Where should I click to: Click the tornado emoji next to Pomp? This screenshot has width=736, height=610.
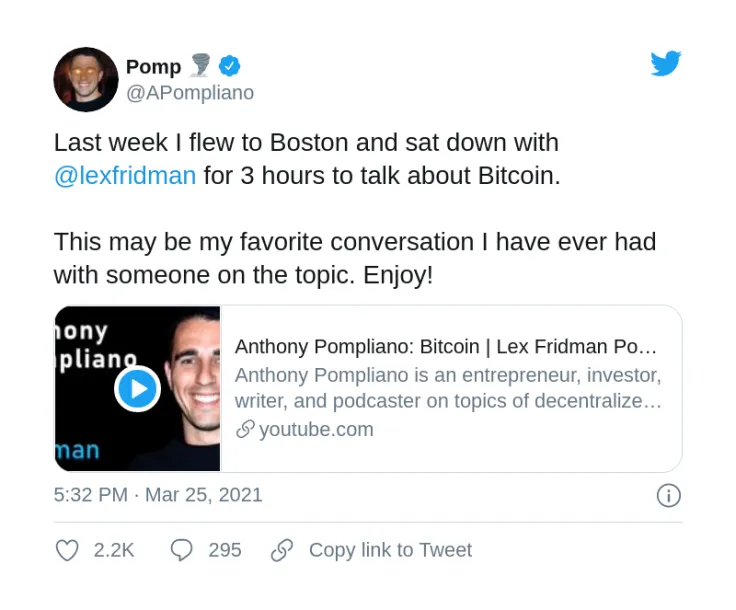(x=200, y=65)
